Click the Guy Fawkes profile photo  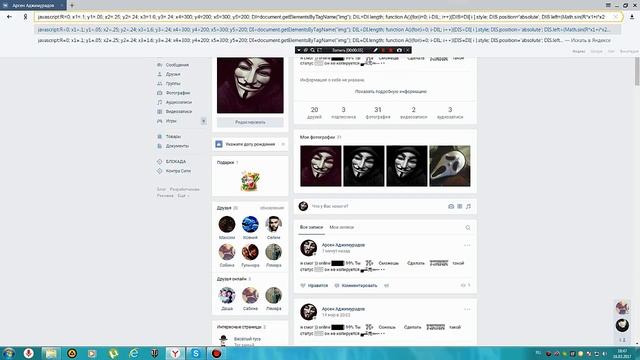pyautogui.click(x=250, y=85)
